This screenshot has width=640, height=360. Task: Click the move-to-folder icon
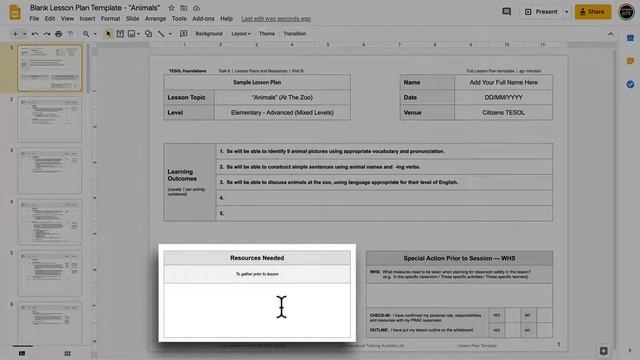point(184,8)
